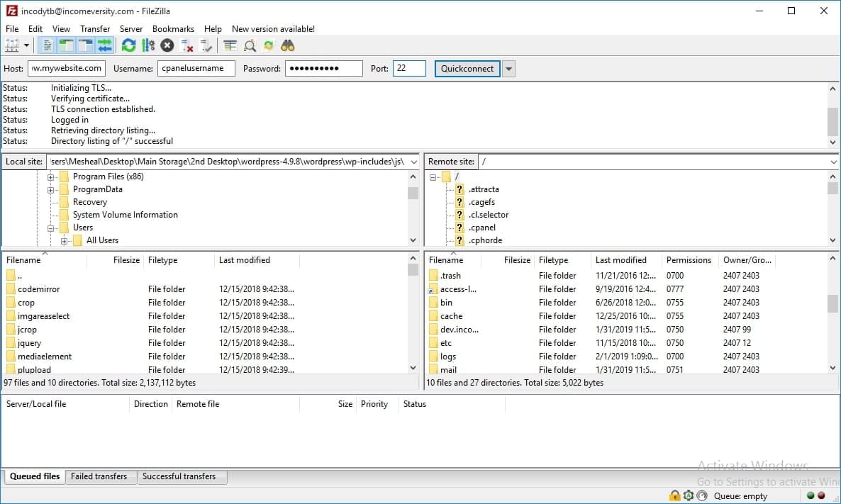Viewport: 841px width, 504px height.
Task: Search files with binoculars icon
Action: click(288, 45)
